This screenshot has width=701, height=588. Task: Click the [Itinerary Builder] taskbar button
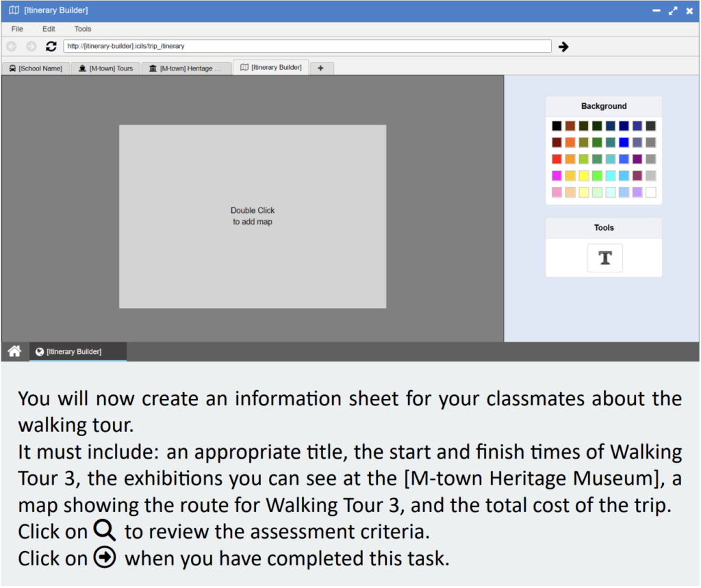pyautogui.click(x=77, y=351)
